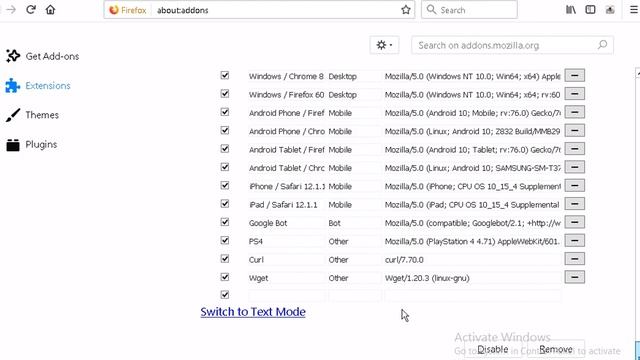Toggle the Android Tablet / Firefox row checkbox
This screenshot has height=360, width=640.
224,149
